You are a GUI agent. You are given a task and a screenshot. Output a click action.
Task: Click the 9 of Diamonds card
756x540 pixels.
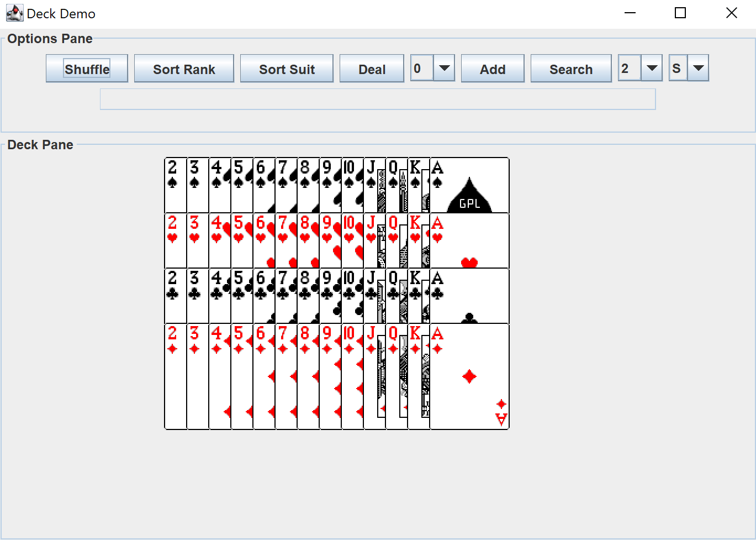(x=330, y=376)
